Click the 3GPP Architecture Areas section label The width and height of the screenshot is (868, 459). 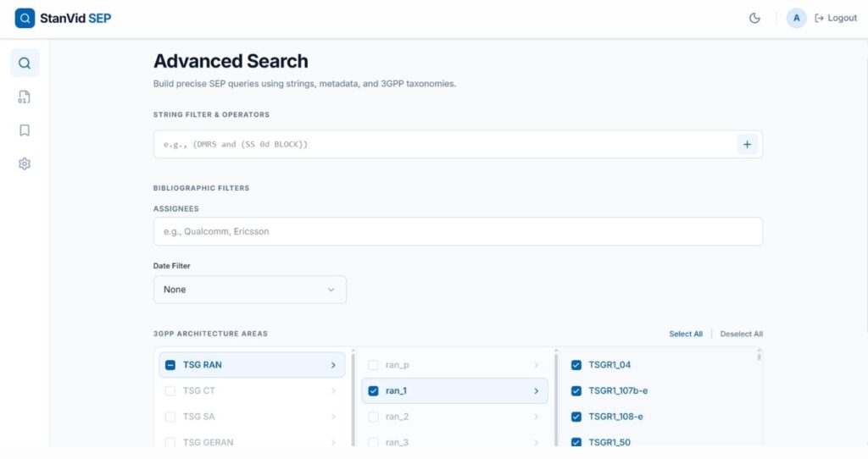[x=210, y=334]
